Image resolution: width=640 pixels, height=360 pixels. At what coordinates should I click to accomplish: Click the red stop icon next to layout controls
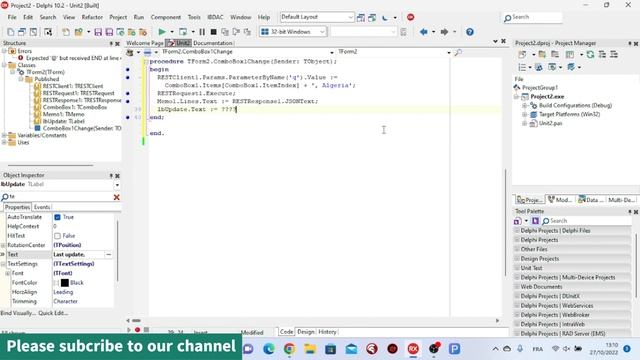pyautogui.click(x=411, y=17)
